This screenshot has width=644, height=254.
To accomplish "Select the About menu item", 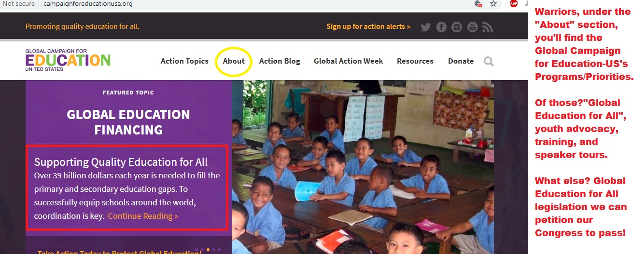I will (x=234, y=61).
